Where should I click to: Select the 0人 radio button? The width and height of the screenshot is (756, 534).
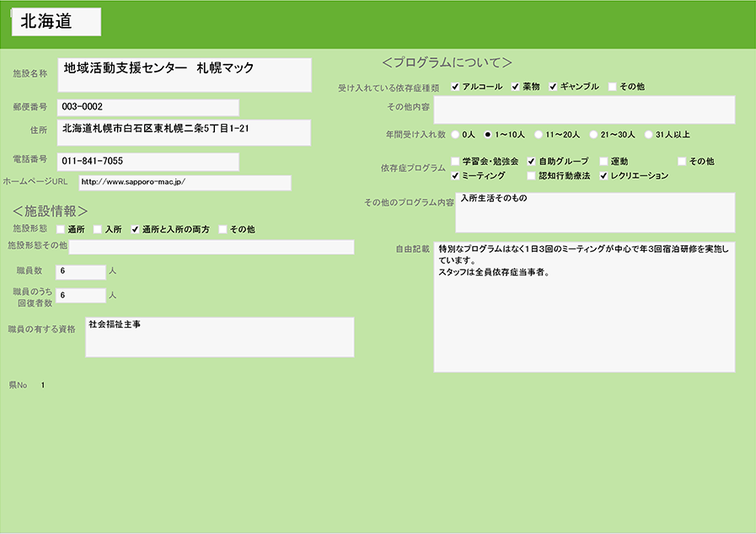click(456, 134)
